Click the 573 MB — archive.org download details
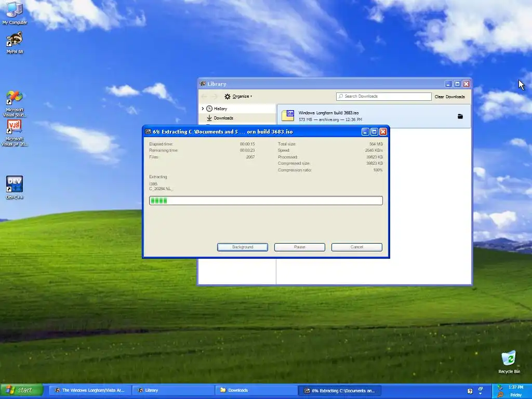 tap(330, 119)
